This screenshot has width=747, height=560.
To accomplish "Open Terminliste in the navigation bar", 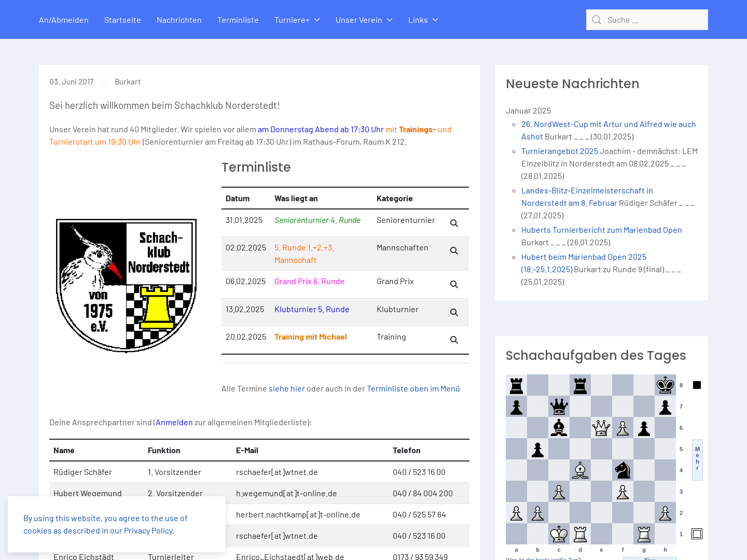I will coord(238,20).
